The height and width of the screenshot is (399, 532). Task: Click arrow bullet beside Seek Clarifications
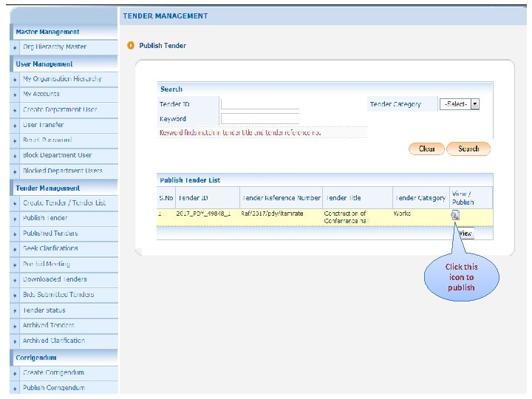pyautogui.click(x=15, y=250)
